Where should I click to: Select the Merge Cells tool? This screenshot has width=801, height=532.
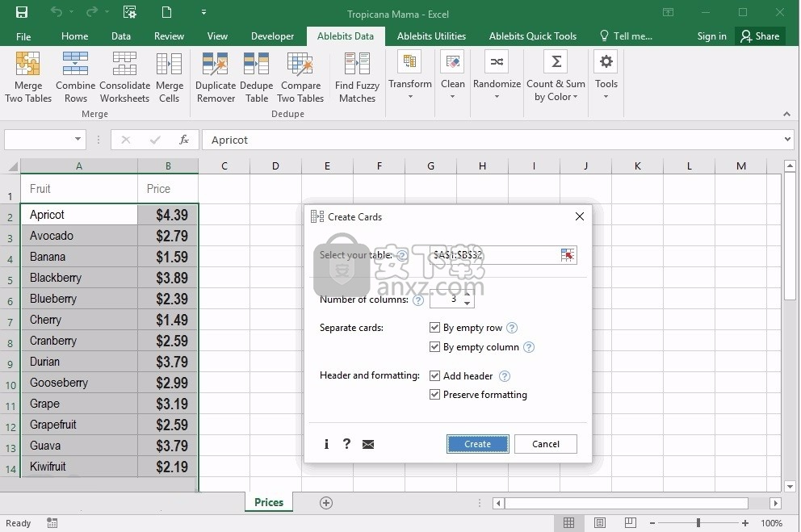click(x=169, y=77)
